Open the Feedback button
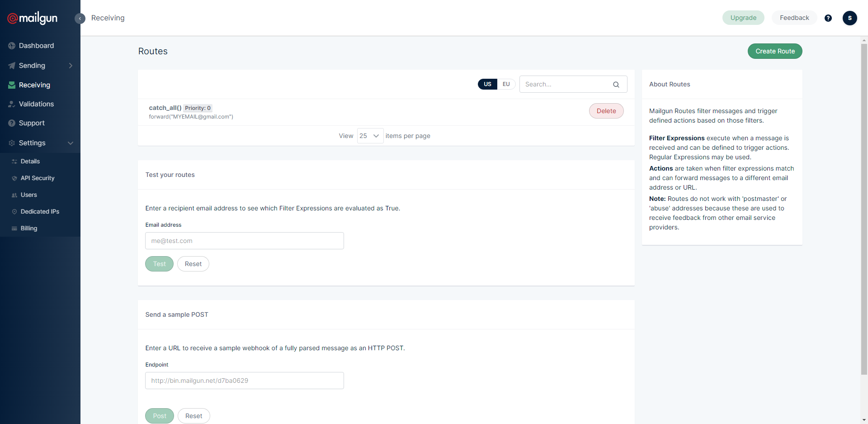The width and height of the screenshot is (868, 424). point(794,18)
